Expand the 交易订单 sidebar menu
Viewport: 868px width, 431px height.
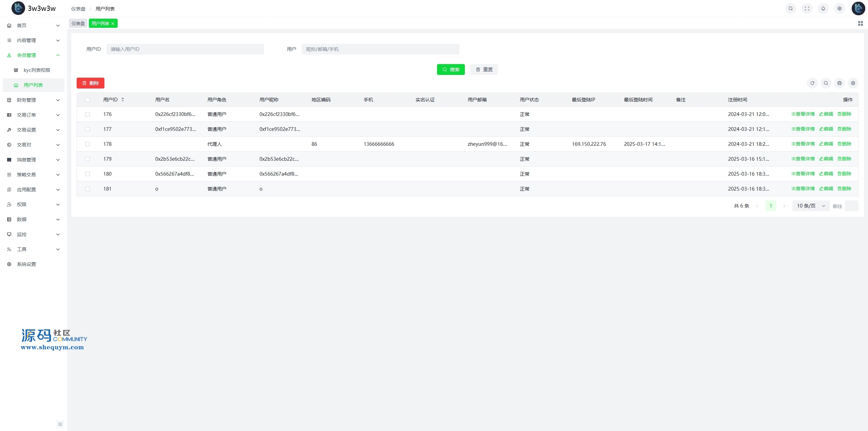tap(33, 115)
